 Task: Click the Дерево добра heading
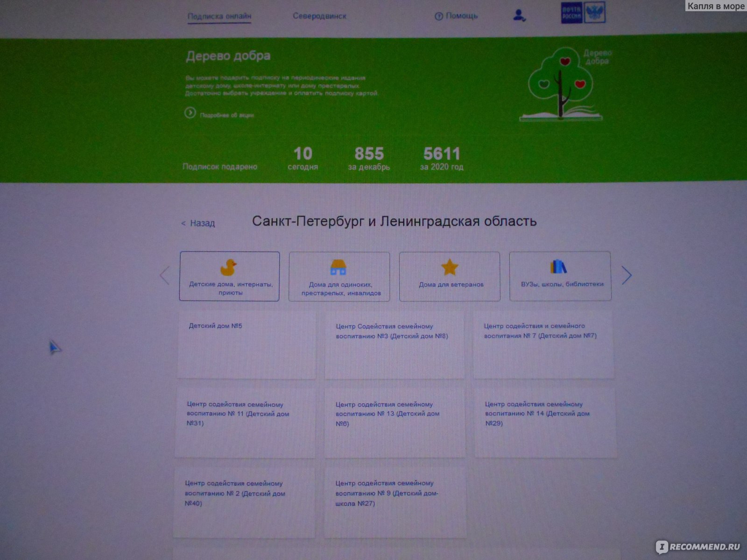click(x=228, y=56)
